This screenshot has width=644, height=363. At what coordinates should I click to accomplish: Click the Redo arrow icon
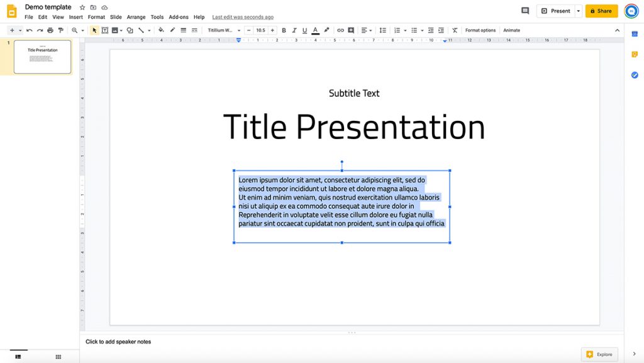tap(40, 30)
